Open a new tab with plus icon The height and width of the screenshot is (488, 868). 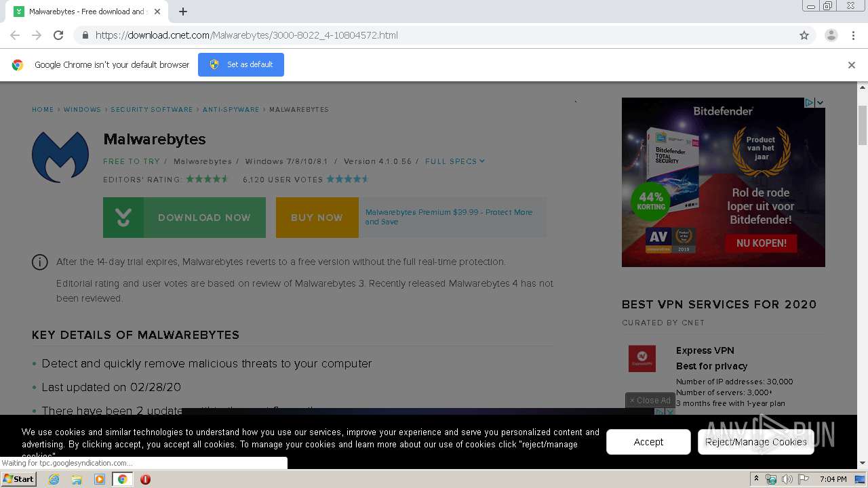(x=183, y=12)
